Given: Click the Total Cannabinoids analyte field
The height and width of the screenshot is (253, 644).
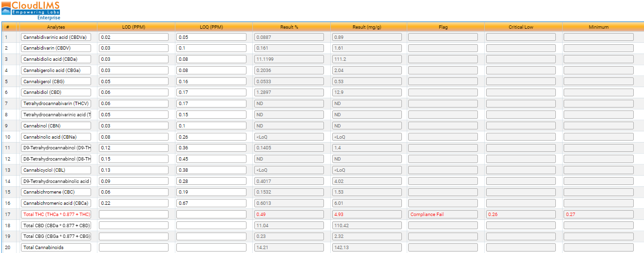Looking at the screenshot, I should (x=56, y=248).
